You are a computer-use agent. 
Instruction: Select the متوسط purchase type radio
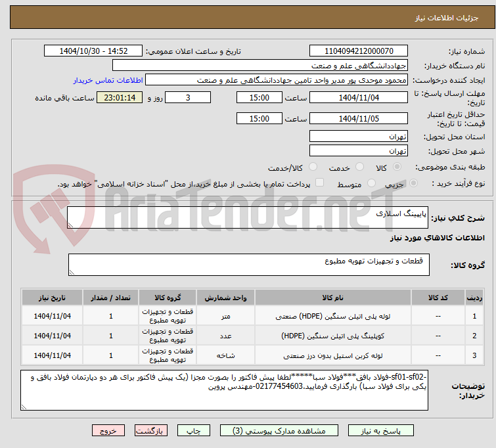tap(371, 183)
